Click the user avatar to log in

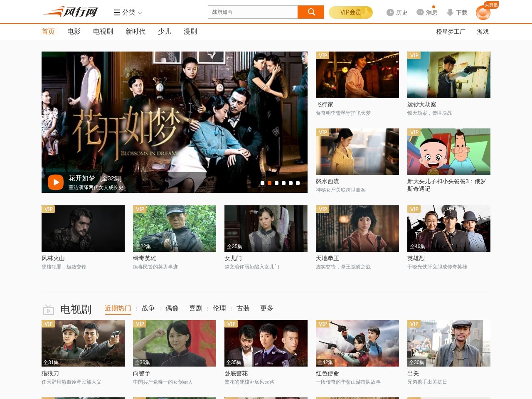pyautogui.click(x=483, y=13)
